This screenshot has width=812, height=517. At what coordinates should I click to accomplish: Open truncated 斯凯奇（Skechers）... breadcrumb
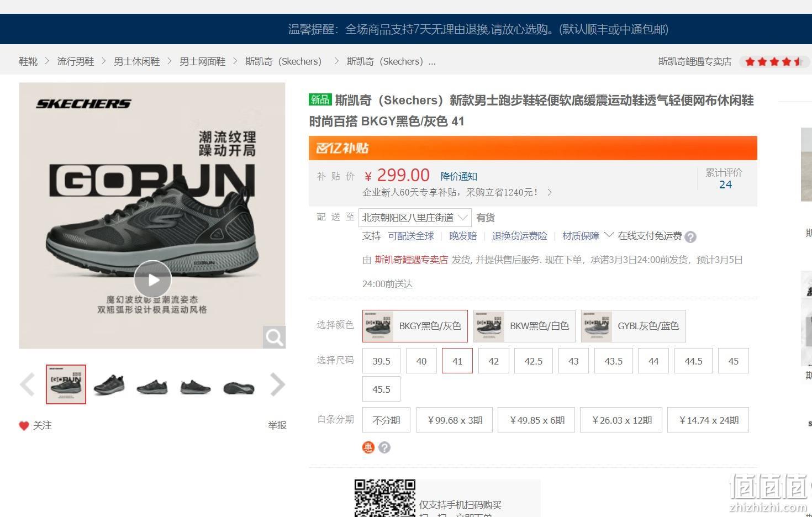coord(391,61)
